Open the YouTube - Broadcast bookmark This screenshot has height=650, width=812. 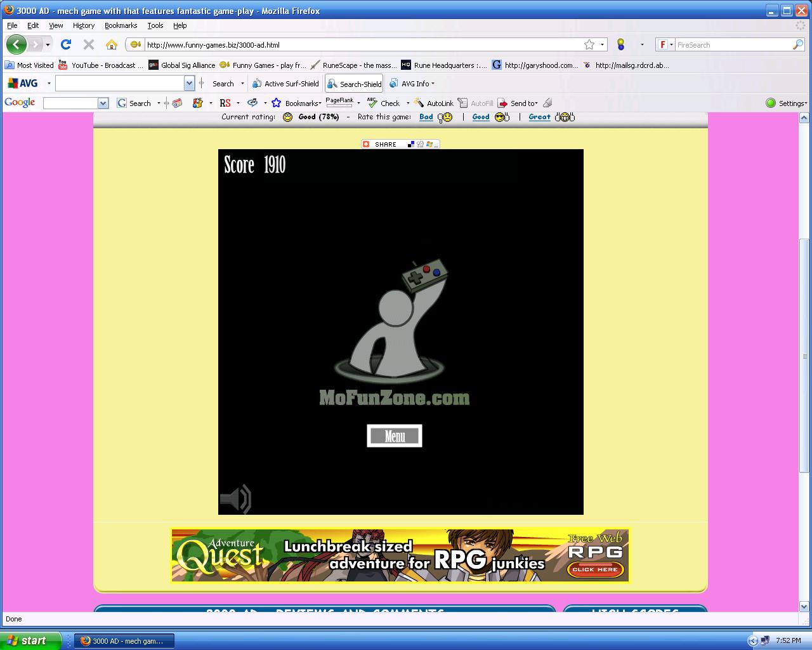[x=101, y=65]
